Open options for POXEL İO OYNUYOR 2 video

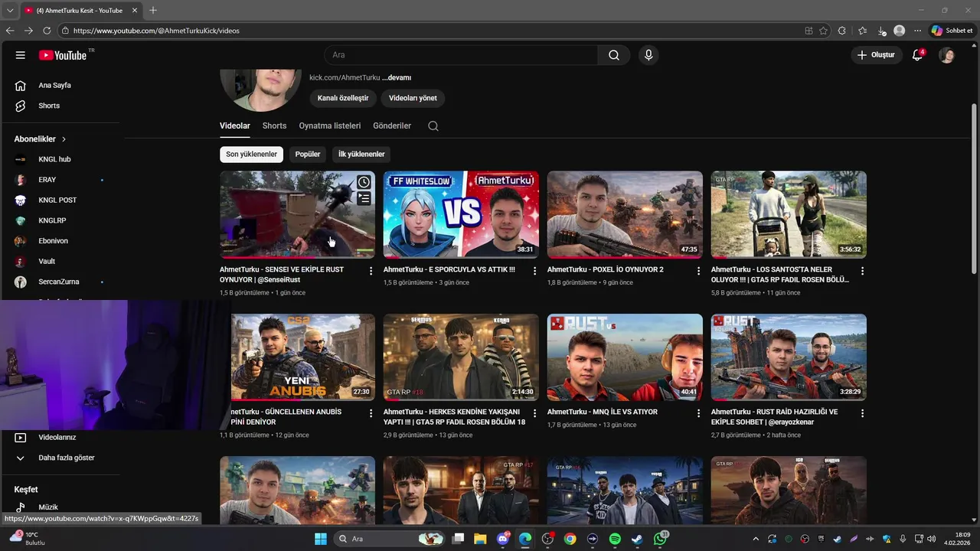(698, 271)
